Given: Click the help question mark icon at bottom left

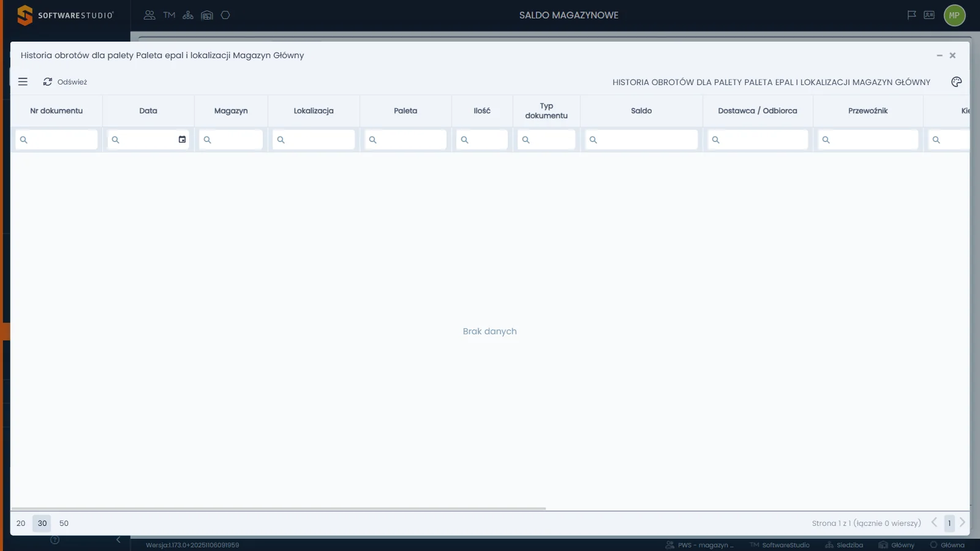Looking at the screenshot, I should [x=55, y=540].
